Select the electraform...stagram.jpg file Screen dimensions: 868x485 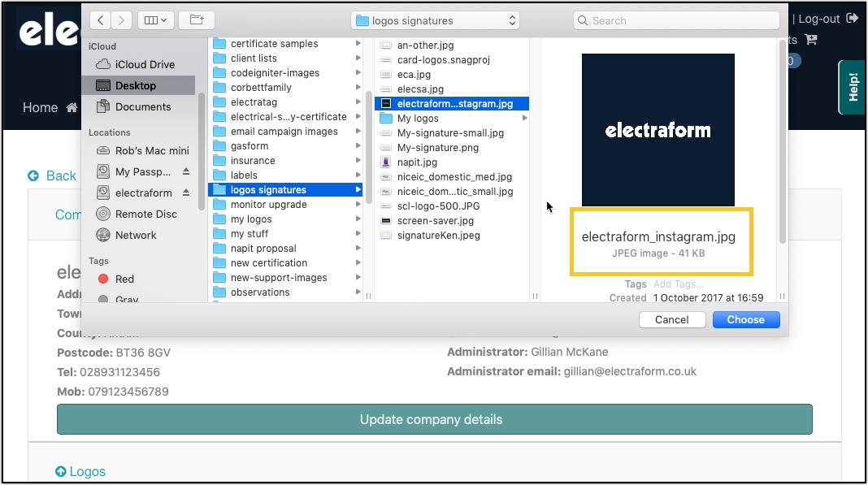click(452, 103)
